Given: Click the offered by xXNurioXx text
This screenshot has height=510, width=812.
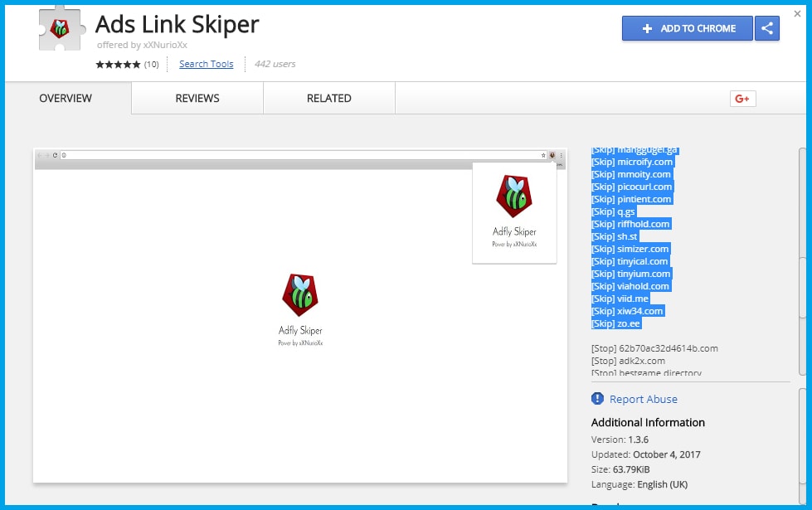Looking at the screenshot, I should 142,45.
